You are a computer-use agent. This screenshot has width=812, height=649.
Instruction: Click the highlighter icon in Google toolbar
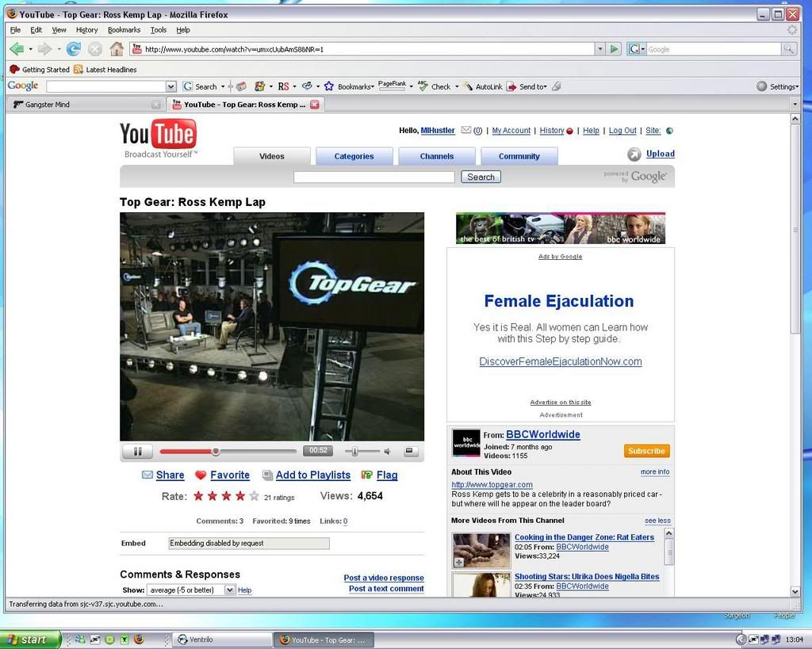pyautogui.click(x=557, y=86)
